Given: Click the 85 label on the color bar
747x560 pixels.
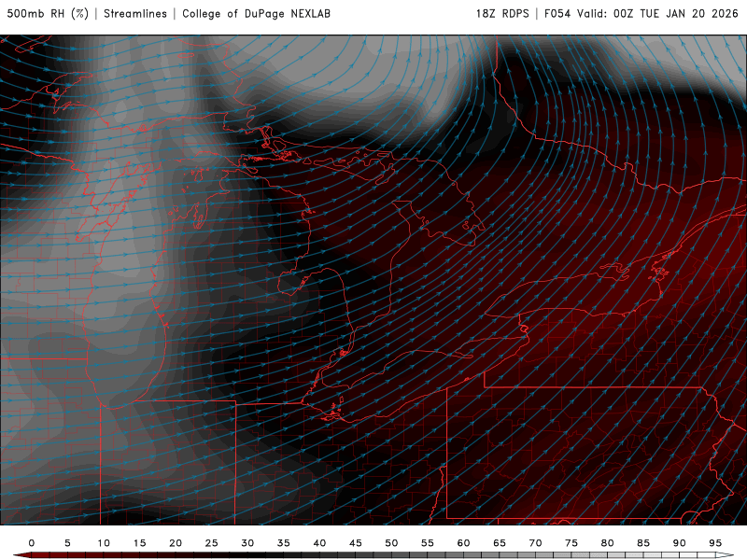Looking at the screenshot, I should [x=643, y=543].
